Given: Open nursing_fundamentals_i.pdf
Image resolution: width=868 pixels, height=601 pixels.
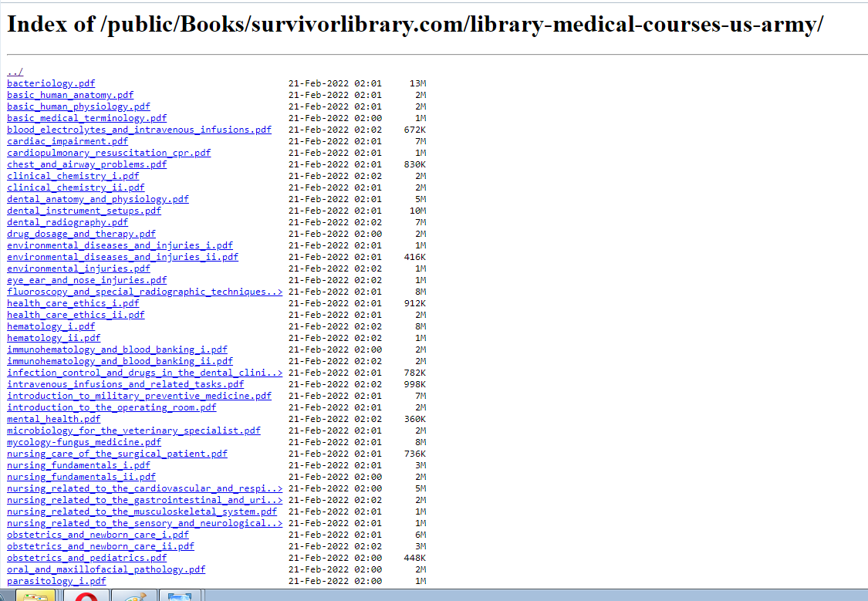Looking at the screenshot, I should pos(79,466).
